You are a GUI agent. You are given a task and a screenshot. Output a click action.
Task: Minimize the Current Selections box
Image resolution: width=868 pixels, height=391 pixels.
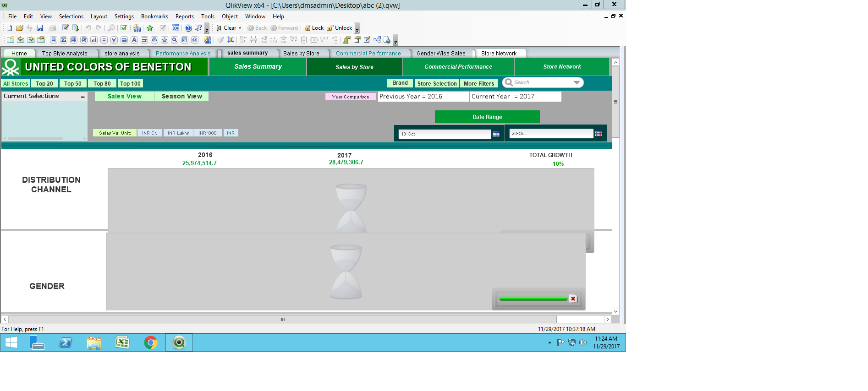tap(83, 97)
